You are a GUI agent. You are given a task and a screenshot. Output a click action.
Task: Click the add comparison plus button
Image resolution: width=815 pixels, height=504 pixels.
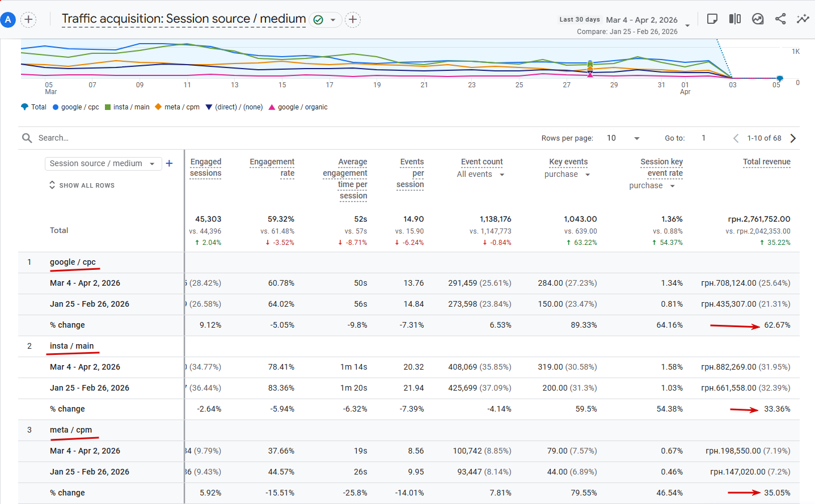[28, 20]
